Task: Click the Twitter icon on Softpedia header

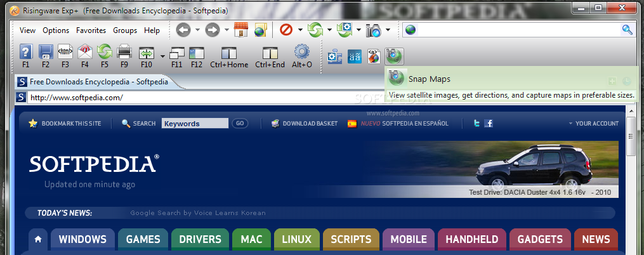Action: click(476, 123)
